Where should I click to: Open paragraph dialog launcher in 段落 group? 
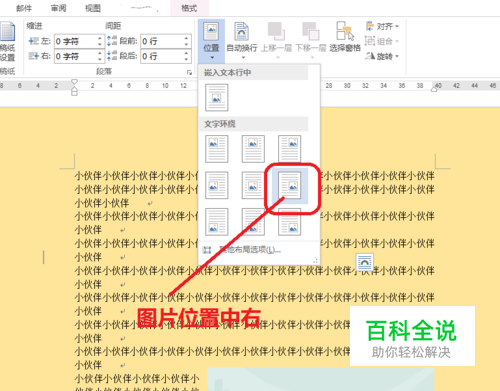(x=189, y=72)
